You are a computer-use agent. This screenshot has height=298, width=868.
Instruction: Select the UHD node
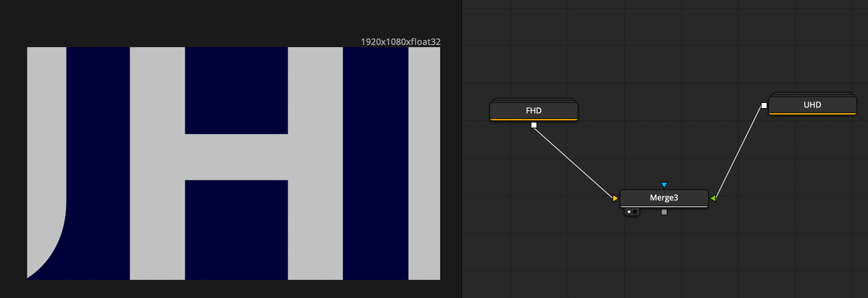tap(812, 105)
